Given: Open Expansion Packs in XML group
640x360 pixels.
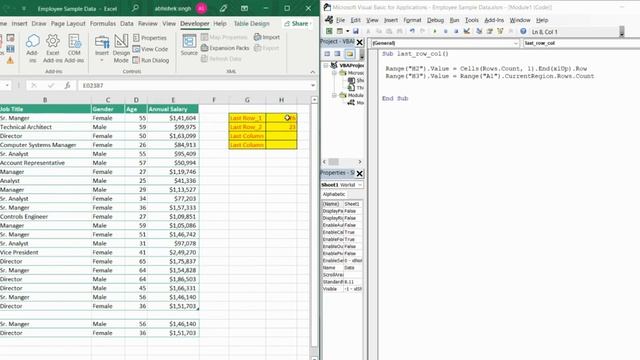Looking at the screenshot, I should tap(225, 48).
